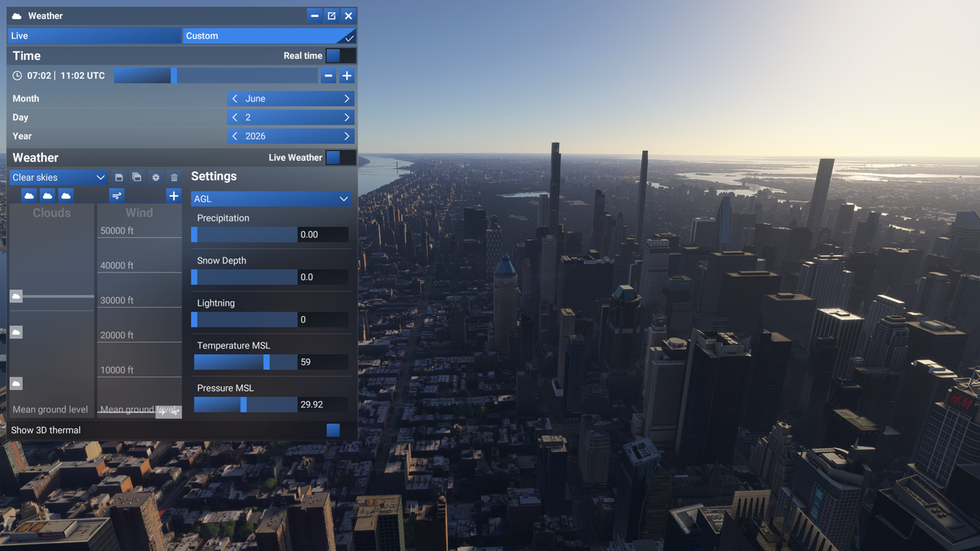This screenshot has width=980, height=551.
Task: Select the third cloud layer icon
Action: click(x=66, y=196)
